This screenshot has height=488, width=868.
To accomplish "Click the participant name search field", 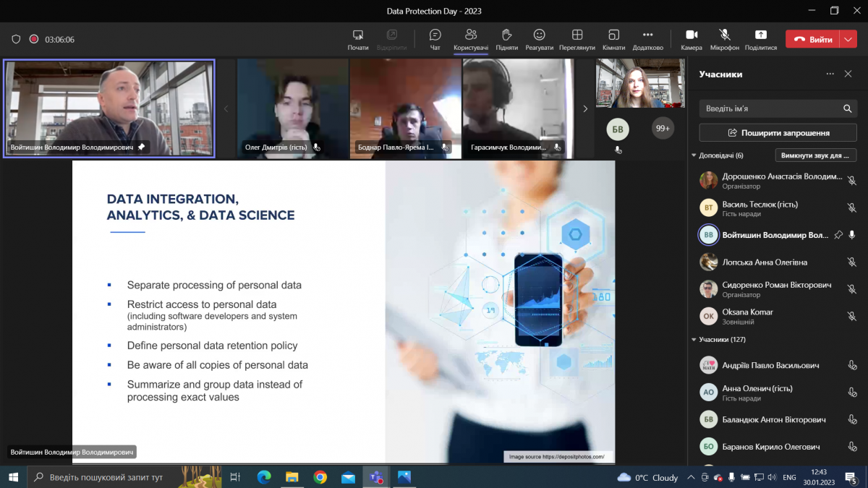I will coord(778,108).
